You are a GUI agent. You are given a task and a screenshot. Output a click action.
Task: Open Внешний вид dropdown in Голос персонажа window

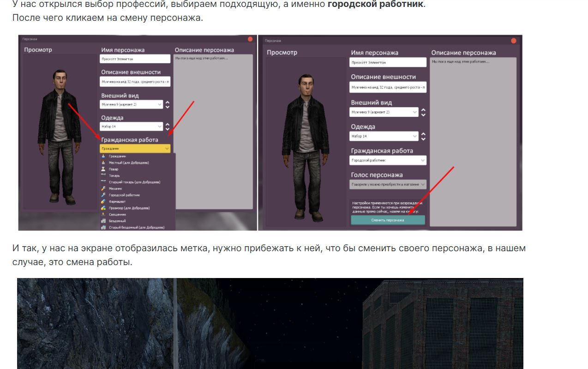[x=384, y=112]
